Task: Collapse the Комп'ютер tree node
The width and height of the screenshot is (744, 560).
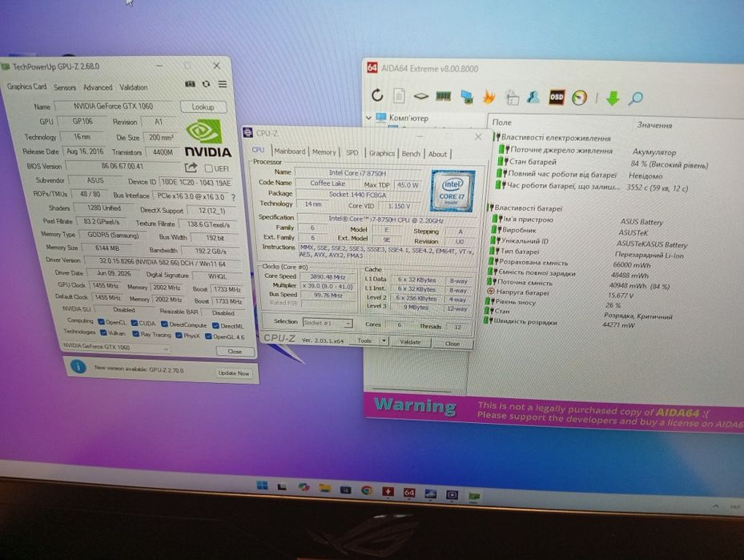Action: (x=368, y=117)
